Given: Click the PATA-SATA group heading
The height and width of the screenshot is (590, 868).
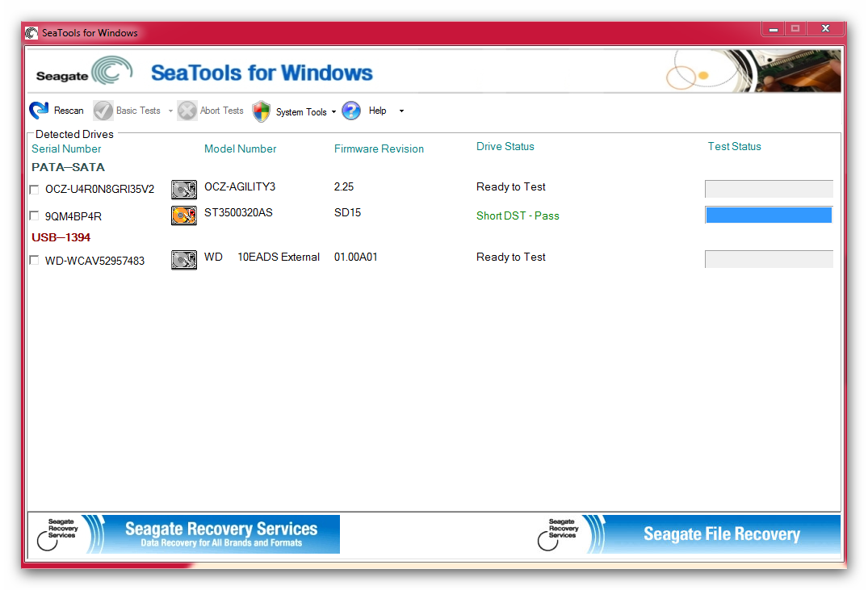Looking at the screenshot, I should 68,167.
